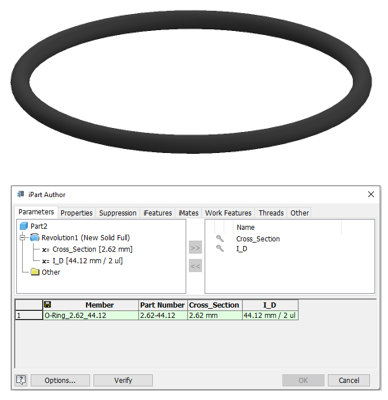
Task: Click the Cancel button
Action: tap(349, 380)
